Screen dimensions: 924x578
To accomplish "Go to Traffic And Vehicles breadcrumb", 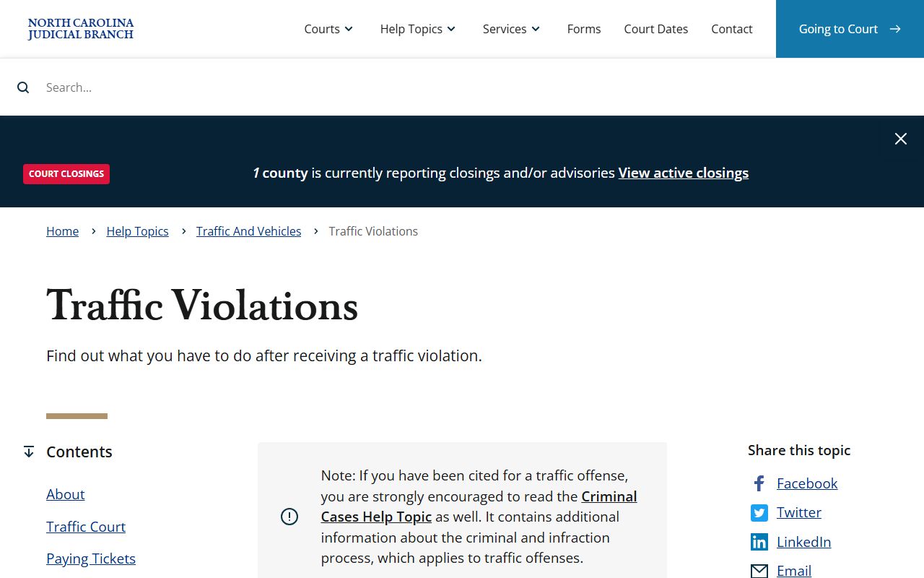I will pos(249,231).
